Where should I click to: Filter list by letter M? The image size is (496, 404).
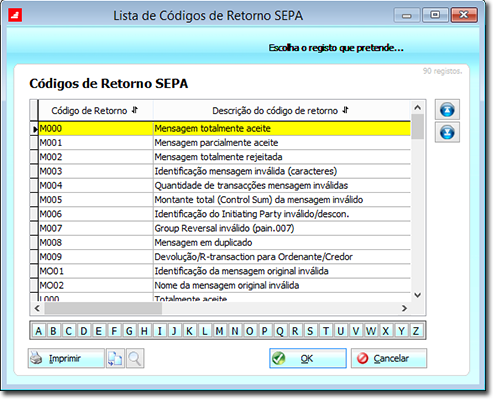tap(220, 331)
